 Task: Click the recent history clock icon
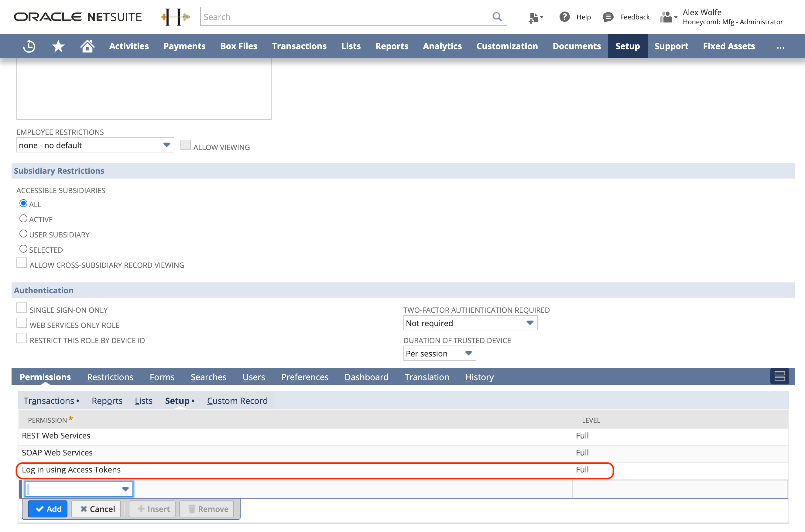[x=29, y=46]
